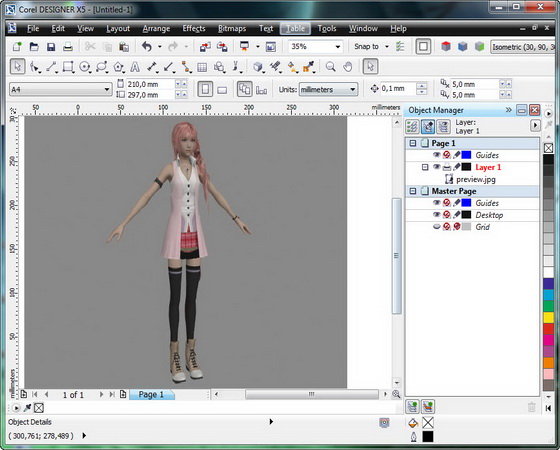The image size is (560, 450).
Task: Toggle printable state of Layer 1
Action: pos(447,167)
